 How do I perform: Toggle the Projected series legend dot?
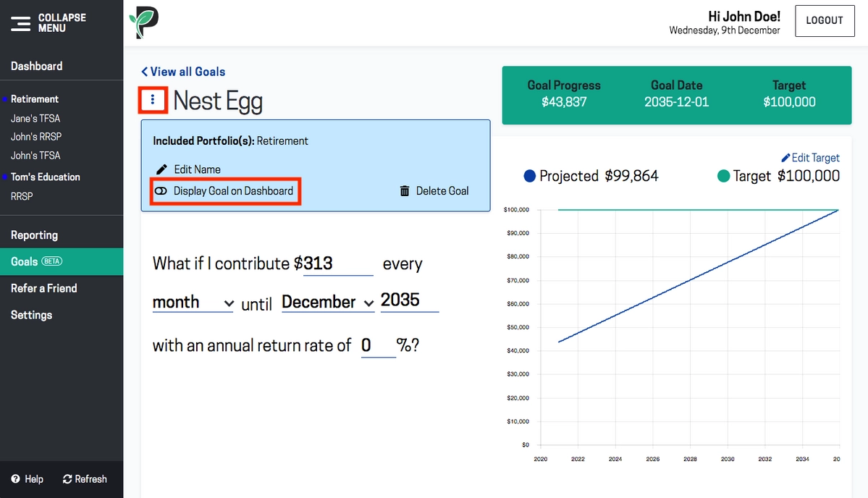pyautogui.click(x=530, y=176)
